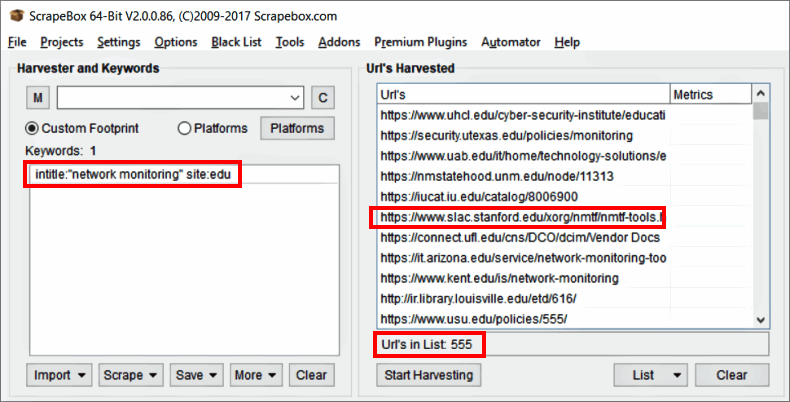Open the Settings menu
Viewport: 790px width, 402px height.
[118, 42]
